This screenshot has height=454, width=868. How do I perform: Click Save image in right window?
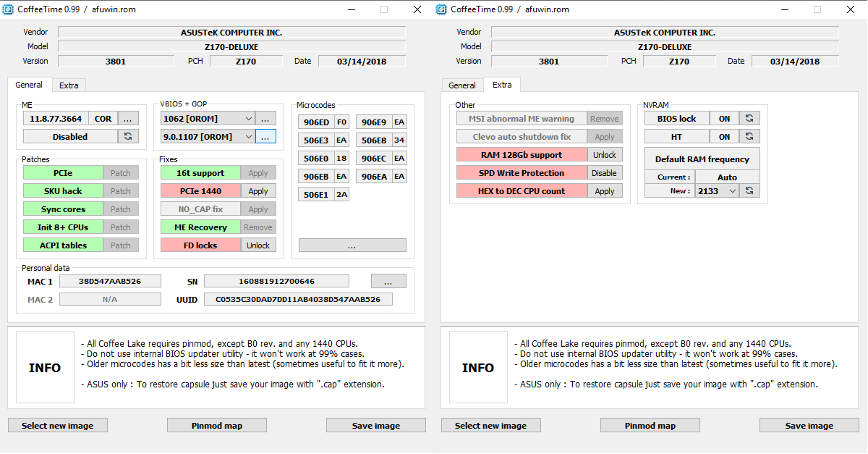[x=809, y=425]
